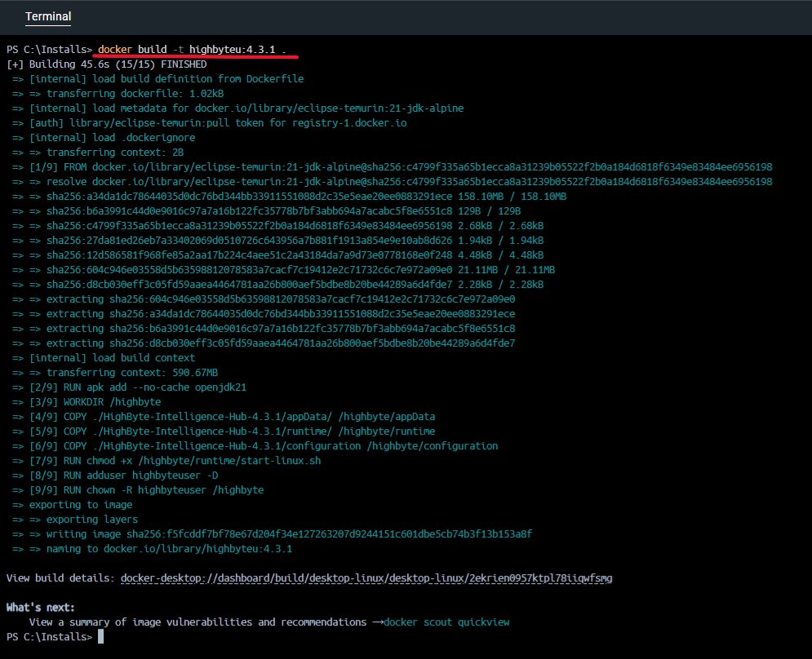Select the RUN chown highbyteuser step

click(x=146, y=490)
